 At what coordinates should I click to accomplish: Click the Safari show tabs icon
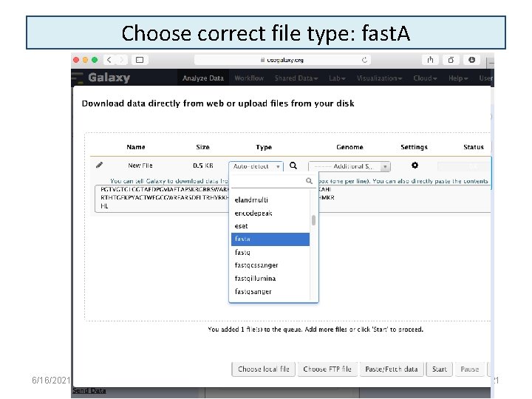[451, 60]
